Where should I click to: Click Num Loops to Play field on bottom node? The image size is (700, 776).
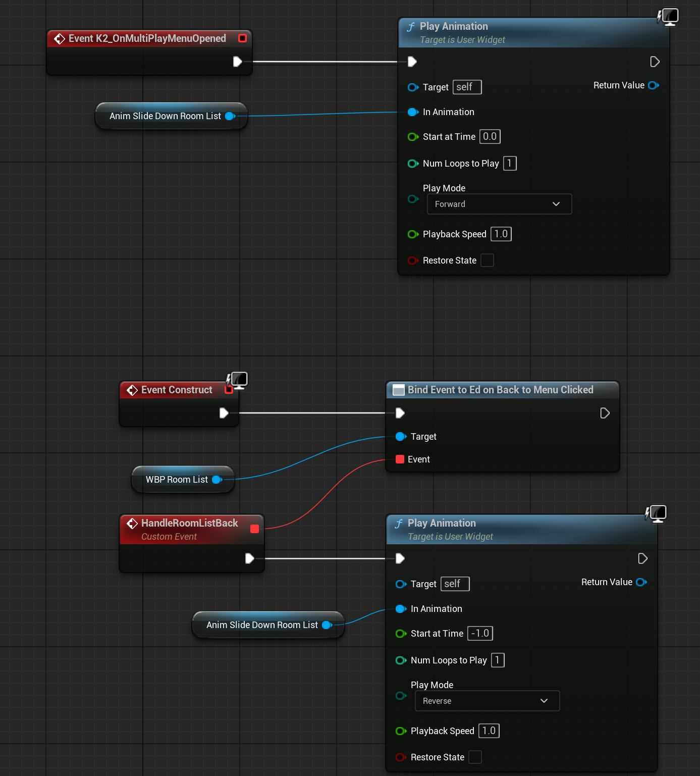498,660
